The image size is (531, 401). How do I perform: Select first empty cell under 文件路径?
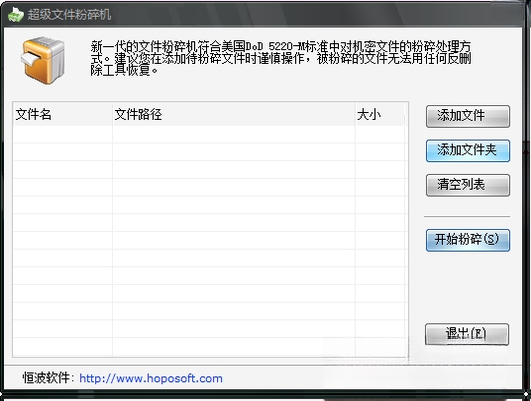(234, 134)
